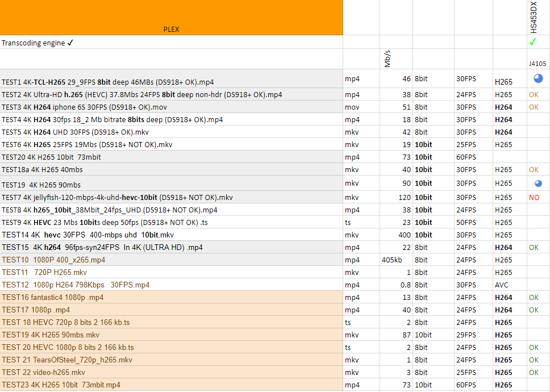550x392 pixels.
Task: Select the AVC codec cell
Action: click(510, 285)
